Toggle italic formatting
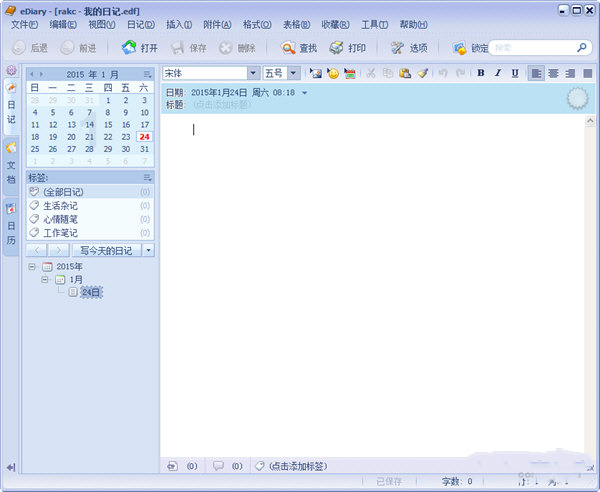600x492 pixels. [498, 73]
